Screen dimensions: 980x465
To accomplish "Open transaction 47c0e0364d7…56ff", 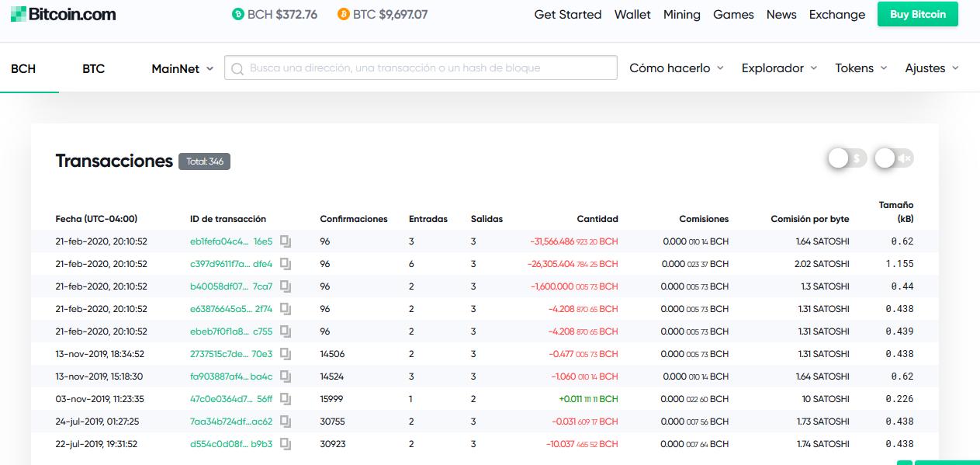I will 231,399.
